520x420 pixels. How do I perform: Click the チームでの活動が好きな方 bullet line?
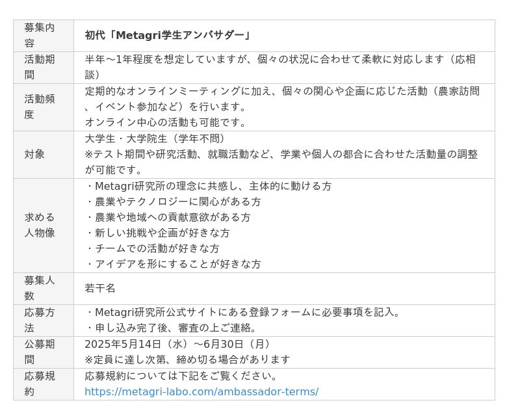click(x=153, y=248)
